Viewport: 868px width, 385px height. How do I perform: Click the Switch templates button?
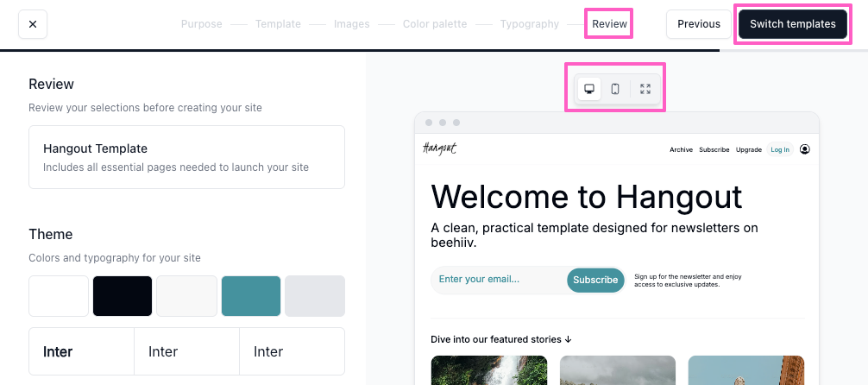pyautogui.click(x=793, y=24)
